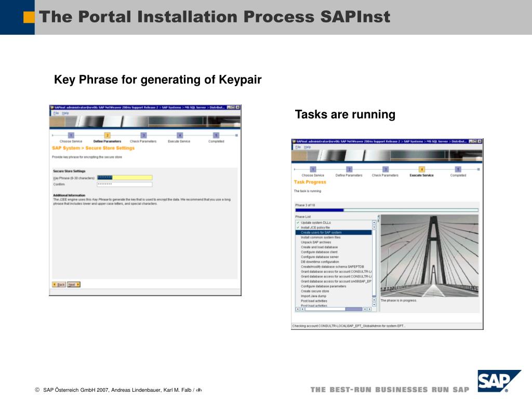Click the Phase List vertical scrollbar track
The height and width of the screenshot is (399, 532).
[374, 263]
